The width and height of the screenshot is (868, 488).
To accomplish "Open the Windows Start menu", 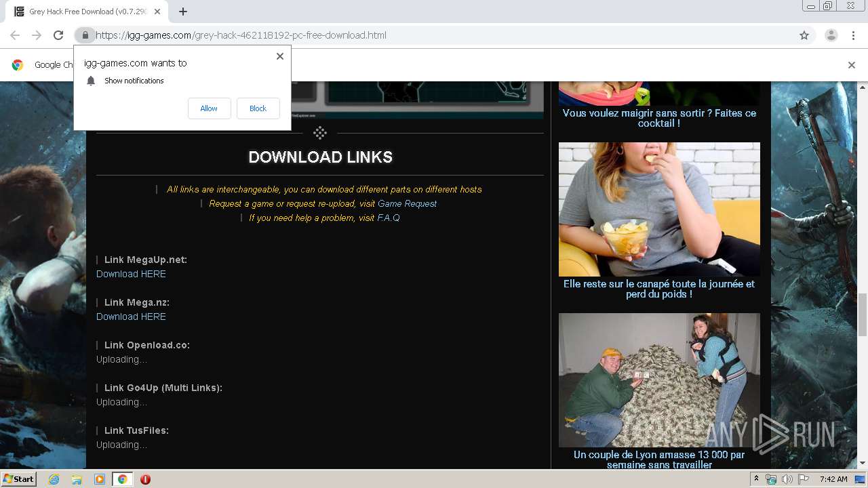I will coord(18,479).
